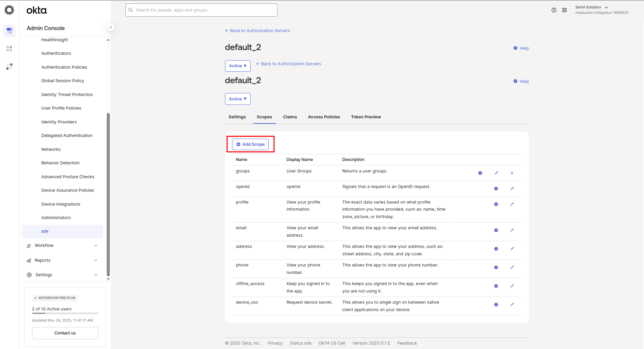Open the help question-mark icon in header
The width and height of the screenshot is (644, 349).
[x=554, y=10]
